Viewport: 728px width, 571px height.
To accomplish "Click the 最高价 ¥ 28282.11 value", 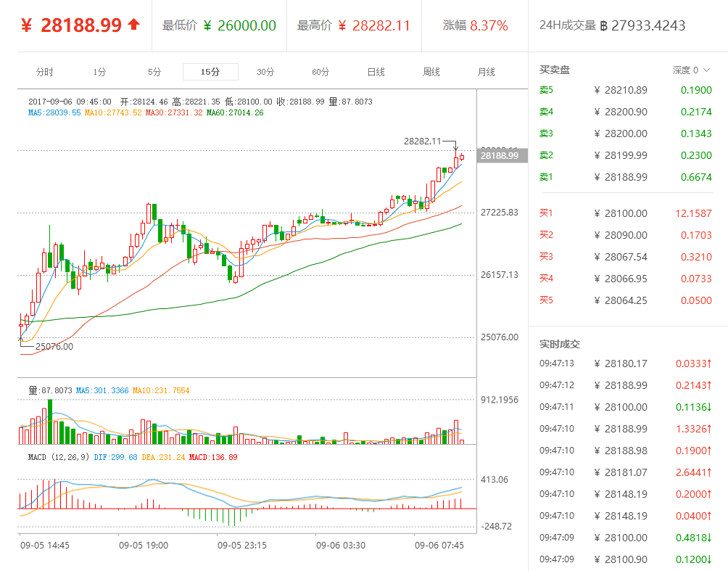I will click(x=374, y=25).
